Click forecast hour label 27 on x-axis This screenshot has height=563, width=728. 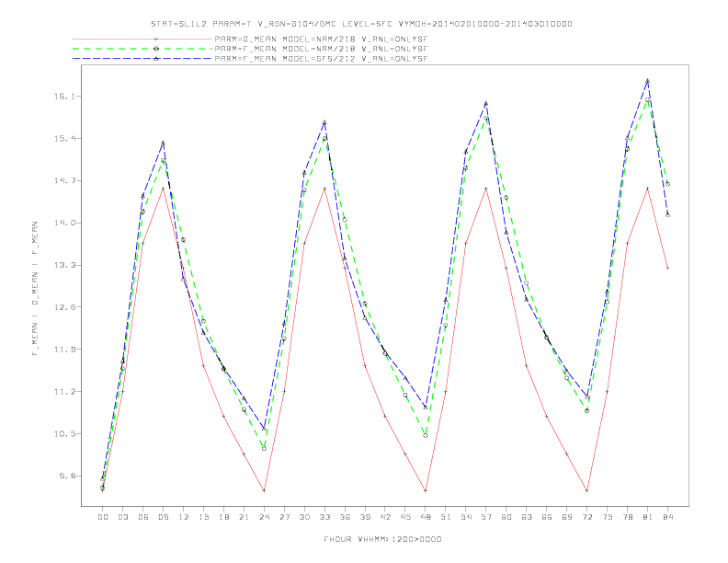(284, 517)
